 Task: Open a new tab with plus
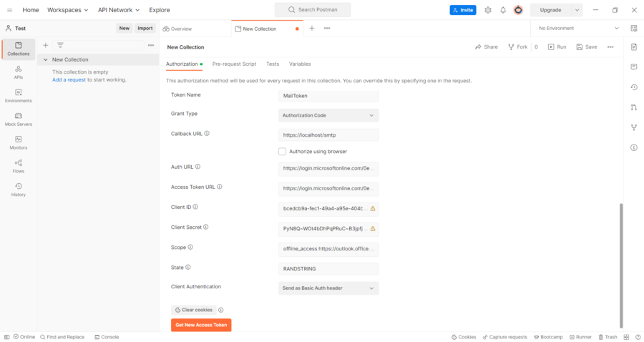coord(312,29)
